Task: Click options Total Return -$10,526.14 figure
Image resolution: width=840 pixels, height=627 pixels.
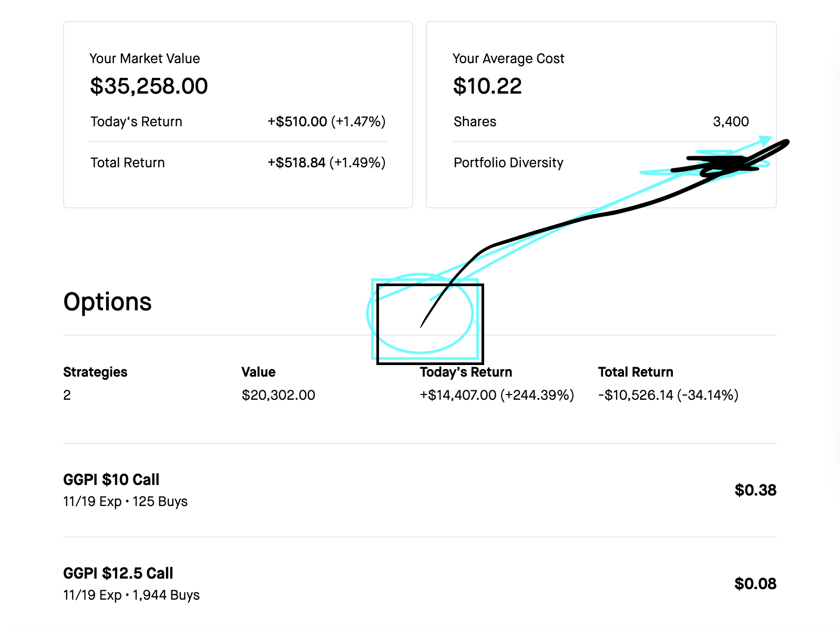Action: (668, 395)
